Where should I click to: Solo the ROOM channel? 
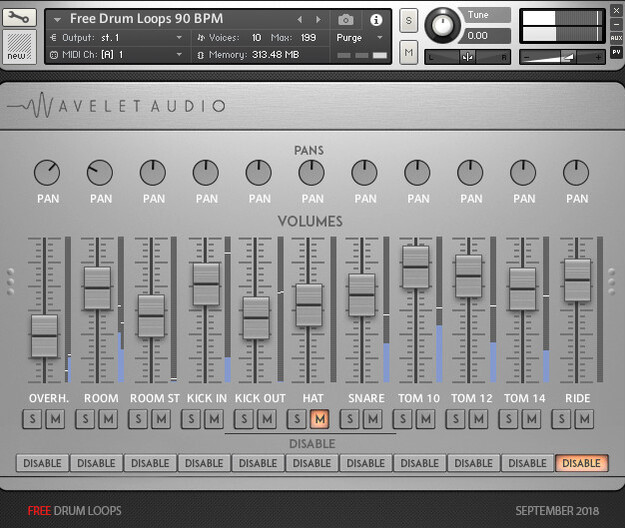pos(85,419)
